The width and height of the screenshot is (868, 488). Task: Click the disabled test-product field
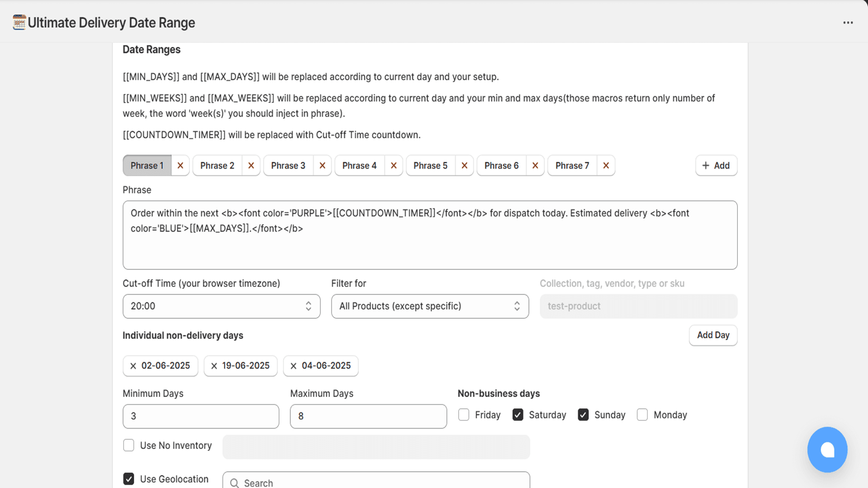coord(639,306)
